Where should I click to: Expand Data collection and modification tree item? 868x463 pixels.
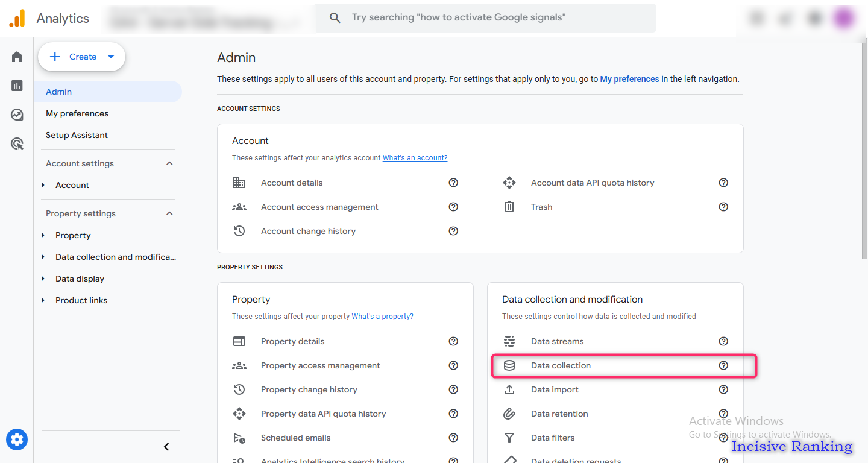point(43,257)
